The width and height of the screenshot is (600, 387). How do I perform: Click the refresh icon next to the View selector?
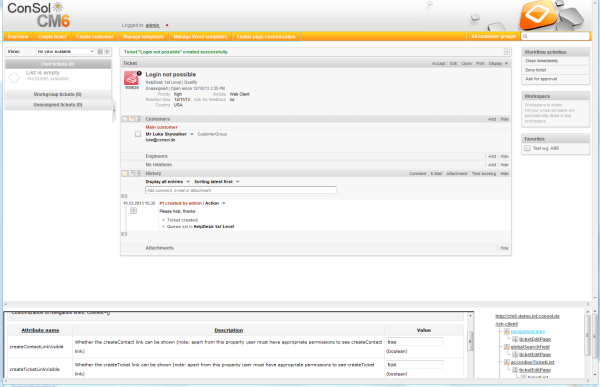click(107, 51)
